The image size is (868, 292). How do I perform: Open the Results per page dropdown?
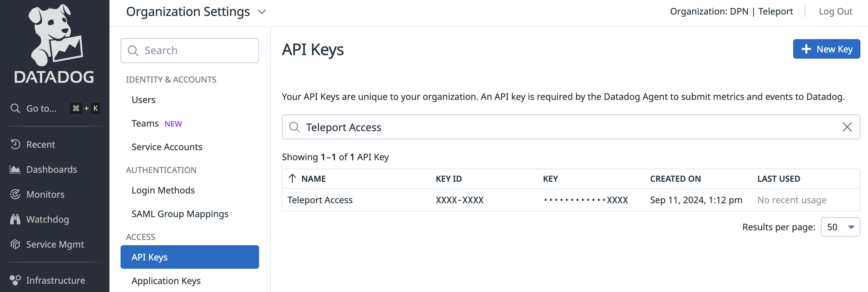(x=840, y=227)
